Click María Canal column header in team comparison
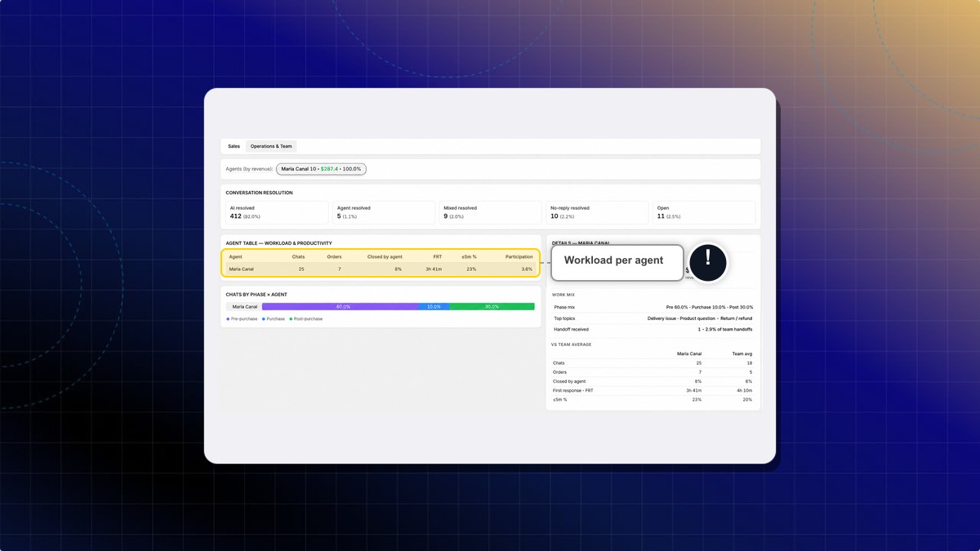Screen dimensions: 980x551 689,354
